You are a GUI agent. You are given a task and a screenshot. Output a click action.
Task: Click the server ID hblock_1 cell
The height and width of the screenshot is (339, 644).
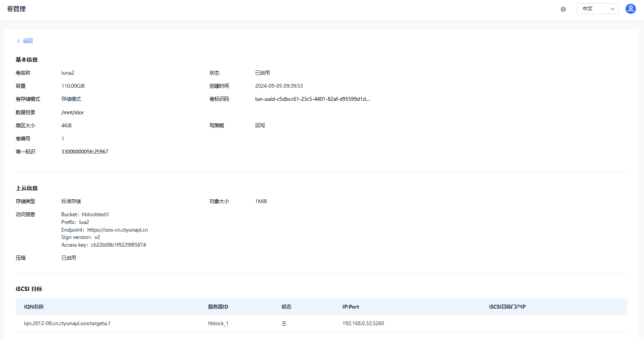click(x=218, y=323)
